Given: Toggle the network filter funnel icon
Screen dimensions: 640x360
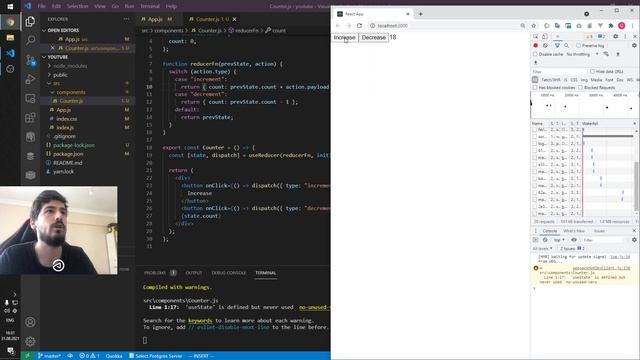Looking at the screenshot, I should [557, 45].
